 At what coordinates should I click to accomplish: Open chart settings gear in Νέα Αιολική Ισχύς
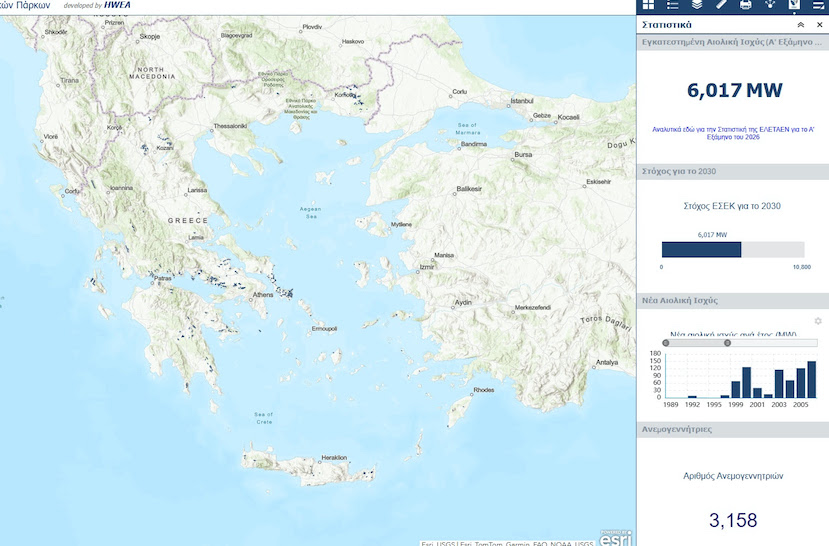click(818, 321)
